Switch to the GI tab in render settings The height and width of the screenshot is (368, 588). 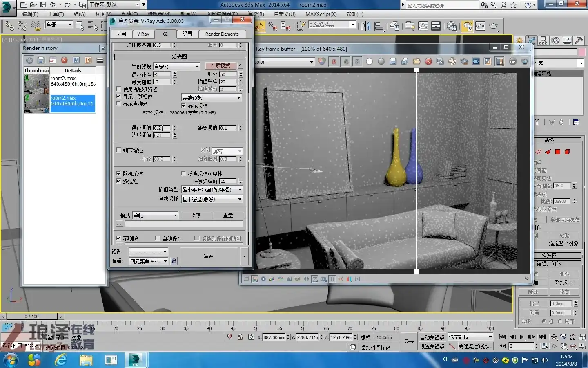pyautogui.click(x=165, y=34)
